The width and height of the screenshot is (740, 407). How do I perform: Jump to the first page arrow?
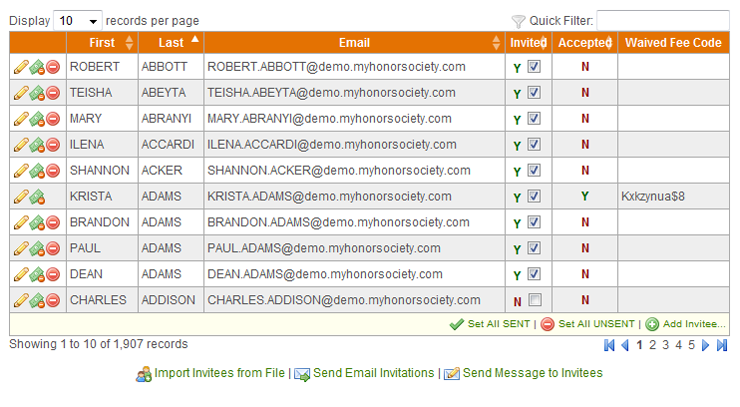coord(609,345)
